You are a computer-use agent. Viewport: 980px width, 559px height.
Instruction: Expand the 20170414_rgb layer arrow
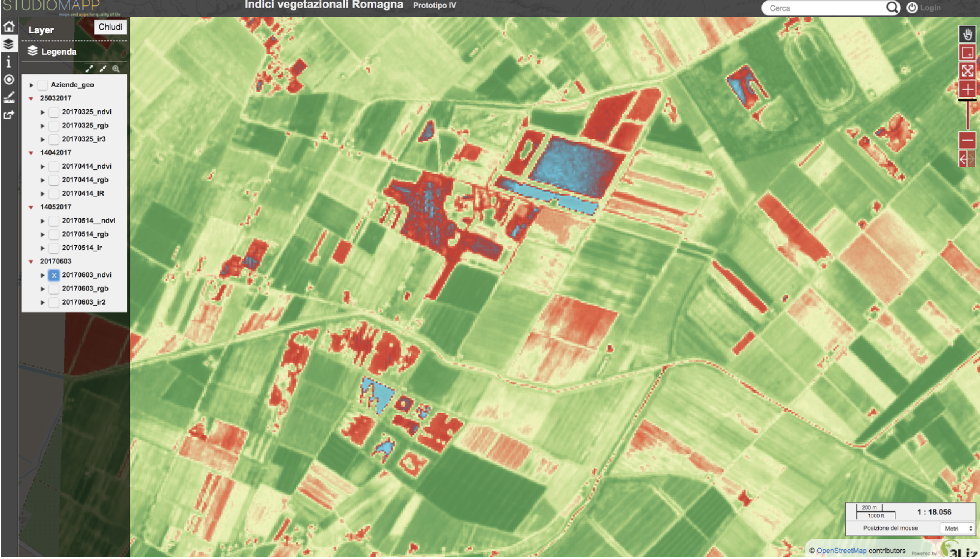click(x=43, y=180)
